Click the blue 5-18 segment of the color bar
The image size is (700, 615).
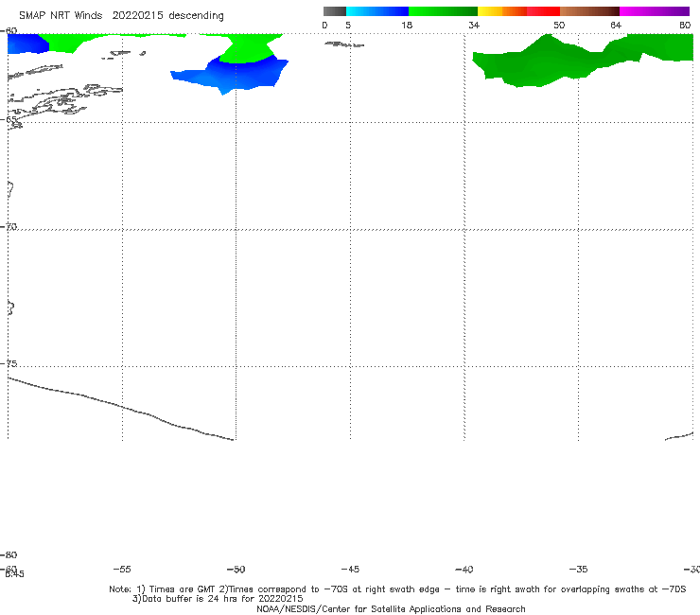pos(377,11)
